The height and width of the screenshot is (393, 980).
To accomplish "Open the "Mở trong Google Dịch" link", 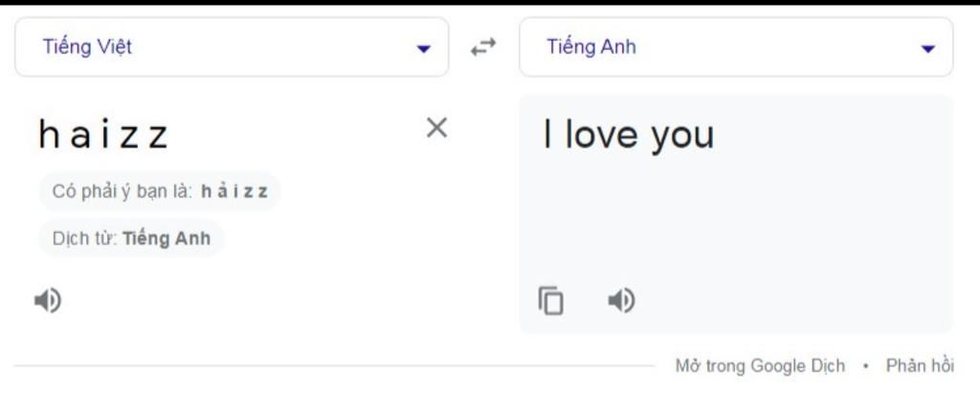I will tap(760, 365).
